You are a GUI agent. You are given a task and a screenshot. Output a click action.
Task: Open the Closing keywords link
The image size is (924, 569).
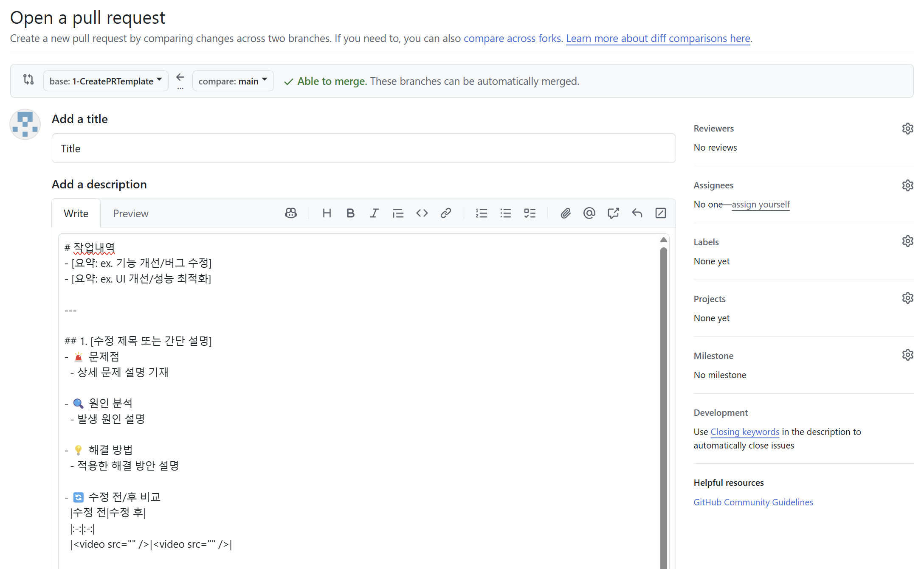pos(745,432)
